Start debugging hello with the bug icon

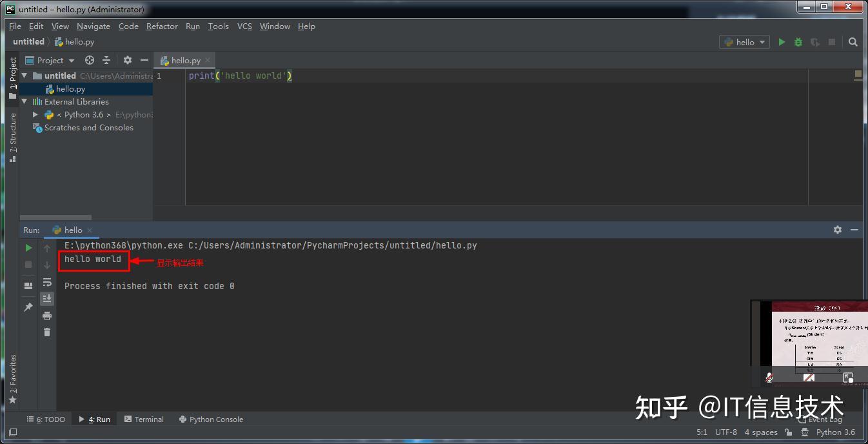point(798,41)
